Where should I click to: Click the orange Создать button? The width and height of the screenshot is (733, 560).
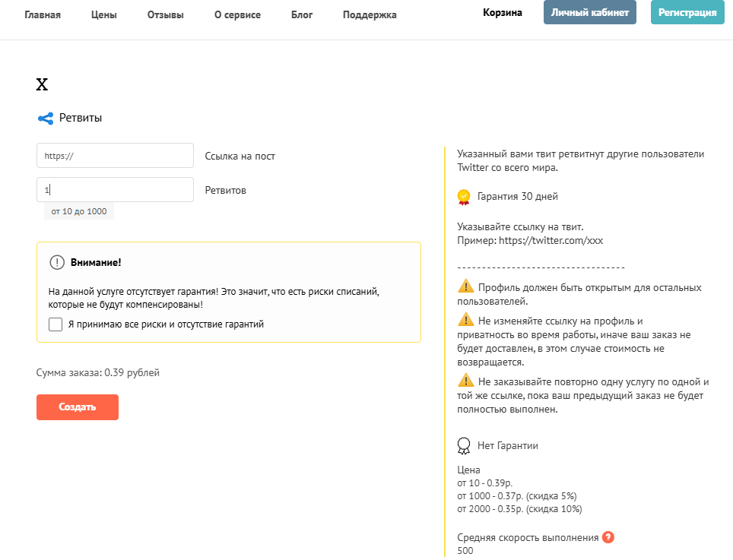click(x=78, y=407)
